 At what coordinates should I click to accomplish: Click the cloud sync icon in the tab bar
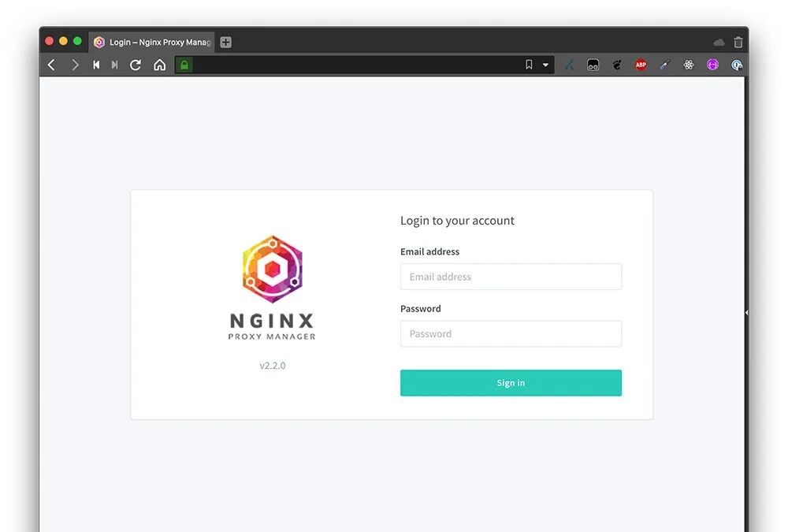(719, 43)
